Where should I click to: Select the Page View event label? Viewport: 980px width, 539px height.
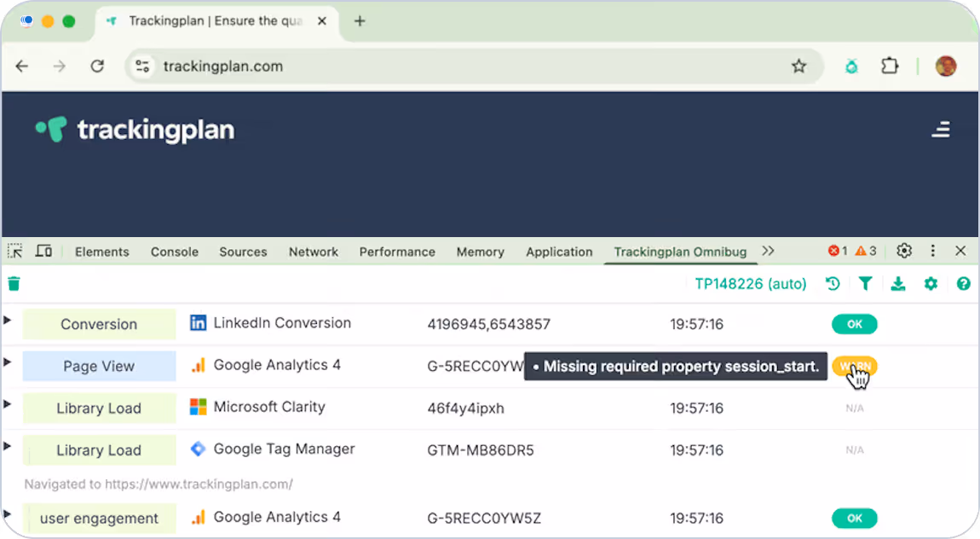pyautogui.click(x=100, y=367)
